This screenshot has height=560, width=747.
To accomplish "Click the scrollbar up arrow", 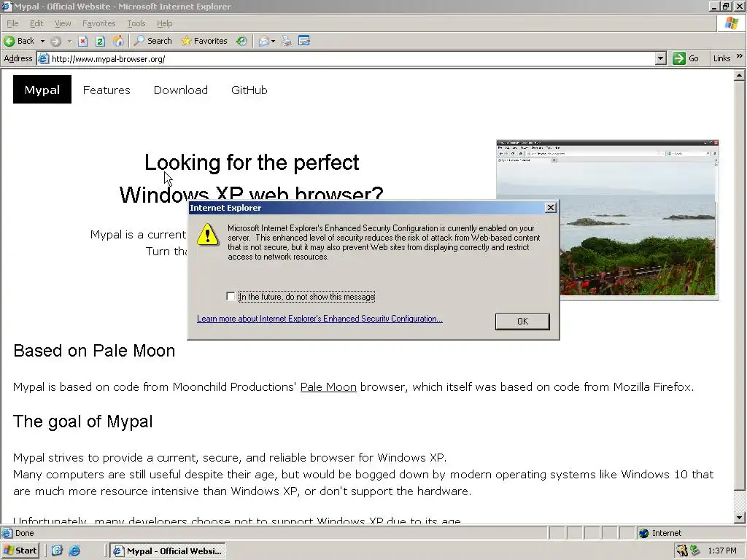I will click(x=740, y=75).
